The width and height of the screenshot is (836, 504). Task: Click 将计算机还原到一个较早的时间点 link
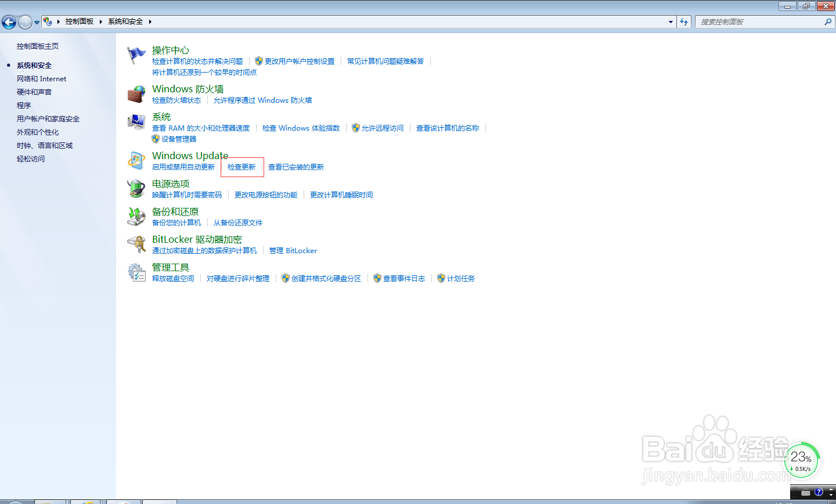coord(204,72)
